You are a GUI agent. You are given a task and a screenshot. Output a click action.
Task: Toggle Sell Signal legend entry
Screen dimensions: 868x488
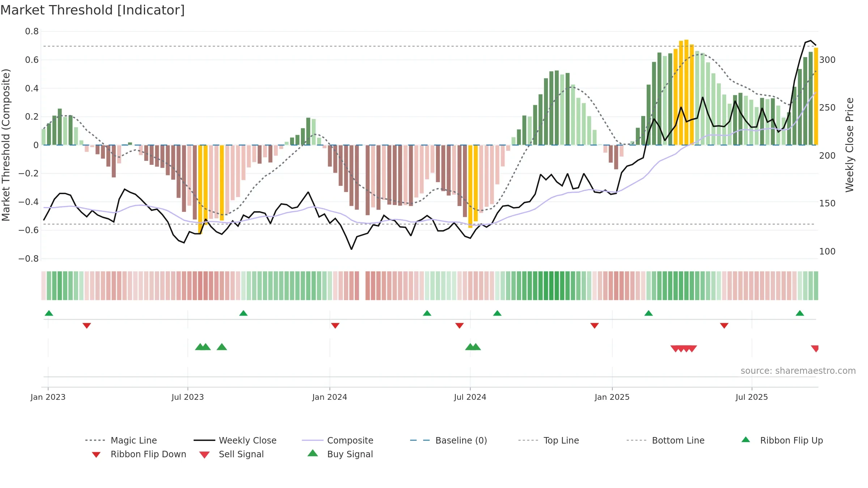[x=231, y=454]
